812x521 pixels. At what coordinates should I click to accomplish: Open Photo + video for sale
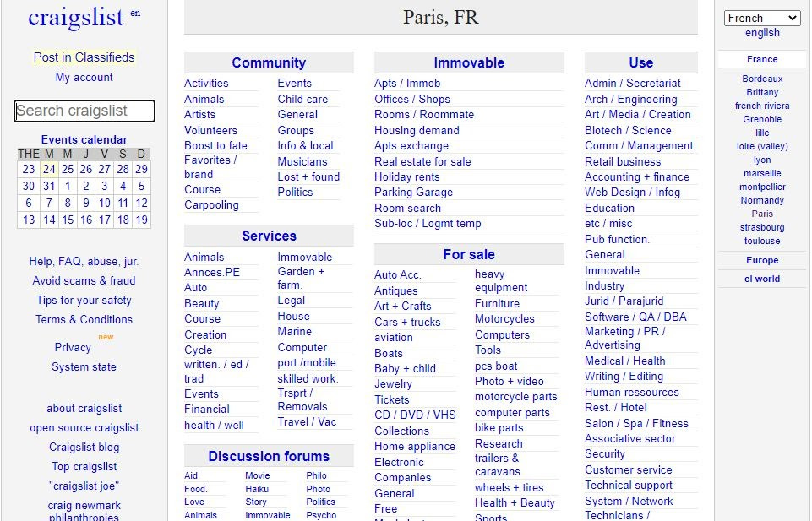point(509,382)
